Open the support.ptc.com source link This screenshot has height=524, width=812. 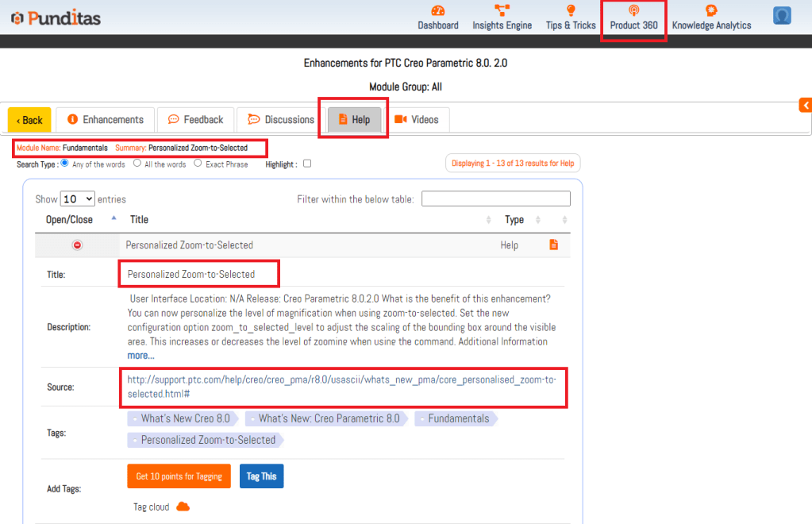coord(341,387)
